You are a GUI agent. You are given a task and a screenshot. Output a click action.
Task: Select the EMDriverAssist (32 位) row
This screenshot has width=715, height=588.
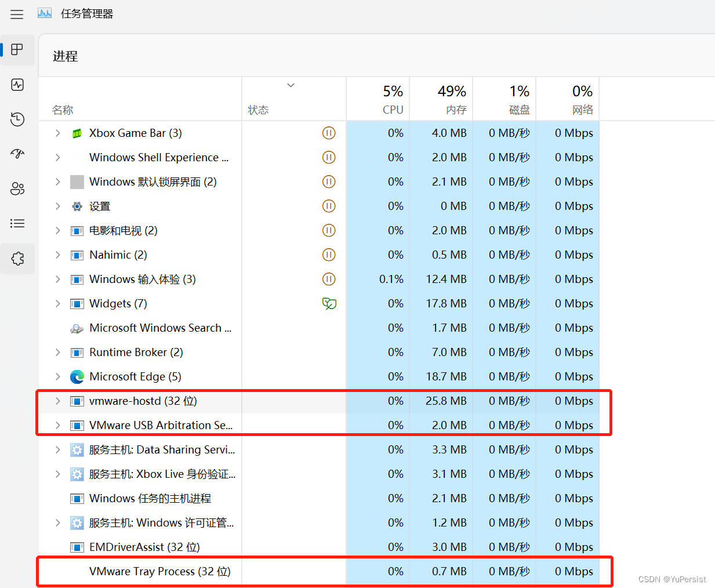coord(319,547)
